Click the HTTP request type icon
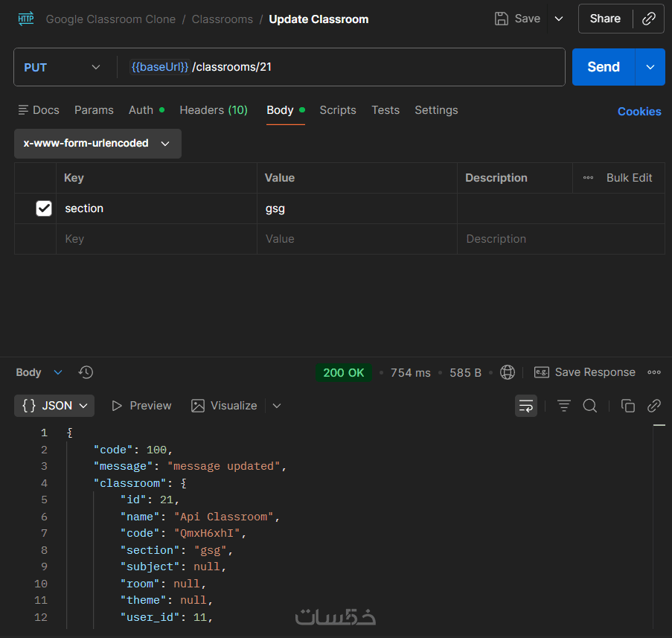Viewport: 672px width, 638px height. pos(26,19)
